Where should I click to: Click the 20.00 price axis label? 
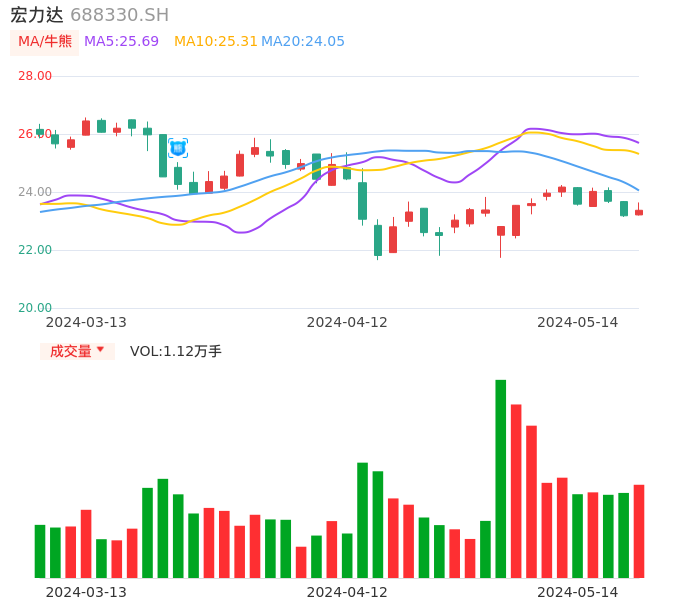pyautogui.click(x=35, y=308)
